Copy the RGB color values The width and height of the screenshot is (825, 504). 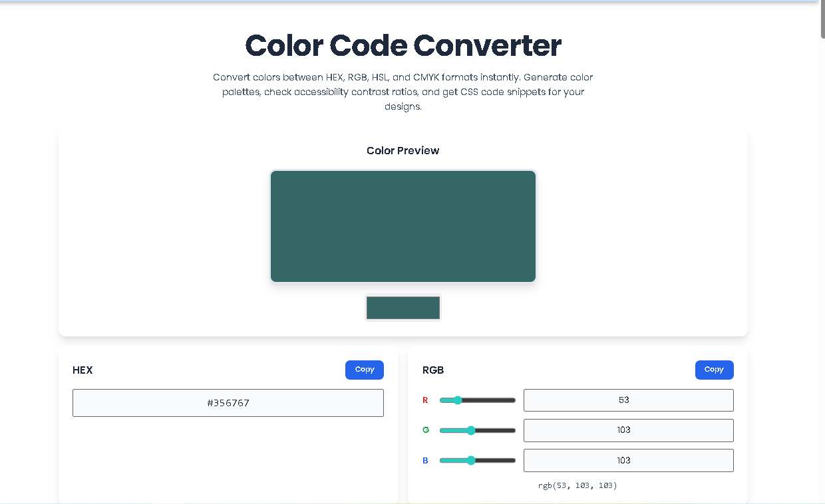click(x=714, y=370)
